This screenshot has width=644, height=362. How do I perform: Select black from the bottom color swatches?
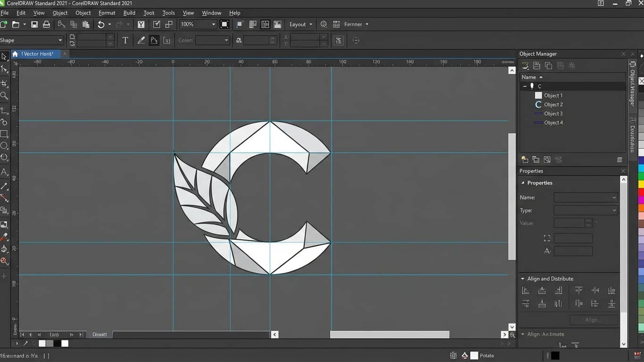pyautogui.click(x=57, y=344)
